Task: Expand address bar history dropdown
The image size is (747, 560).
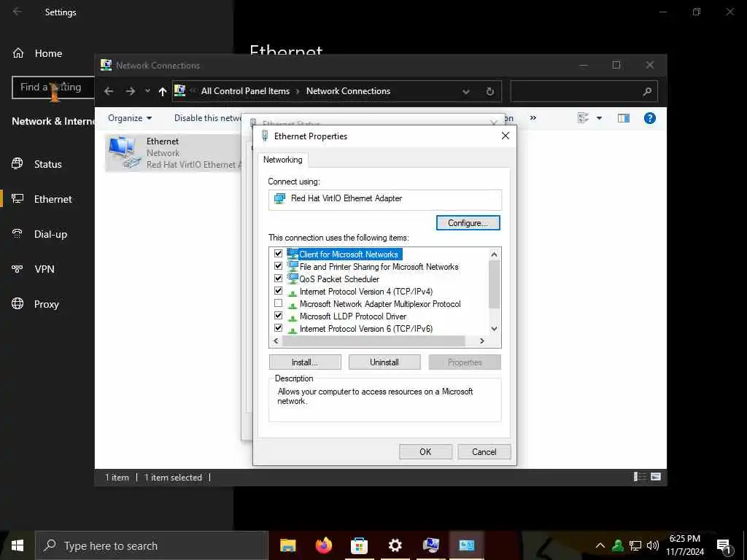Action: click(x=466, y=91)
